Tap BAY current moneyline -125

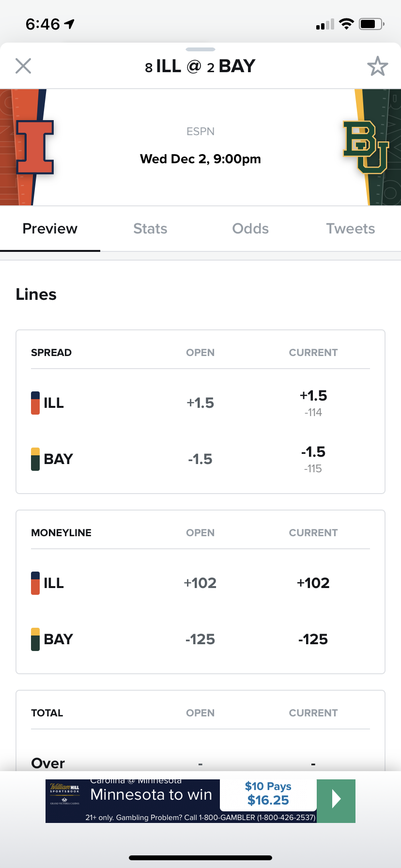point(313,639)
